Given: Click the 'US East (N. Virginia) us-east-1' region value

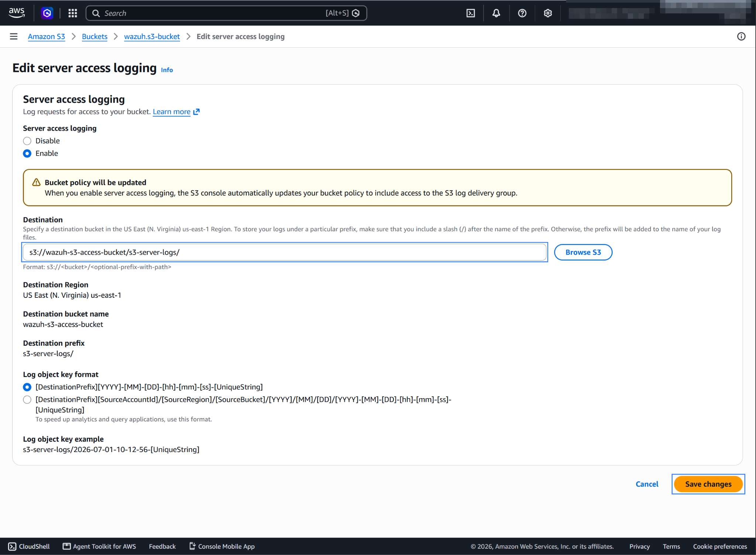Looking at the screenshot, I should pos(72,295).
